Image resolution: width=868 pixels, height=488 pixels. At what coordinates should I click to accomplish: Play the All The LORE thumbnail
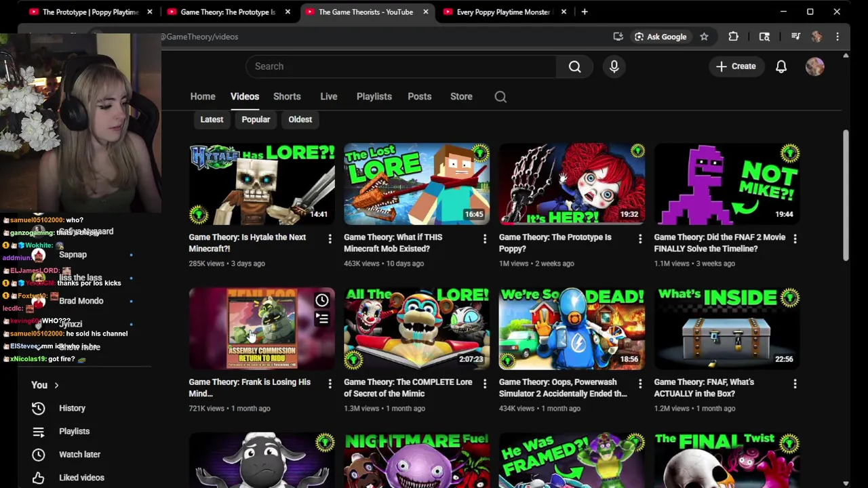click(x=416, y=329)
